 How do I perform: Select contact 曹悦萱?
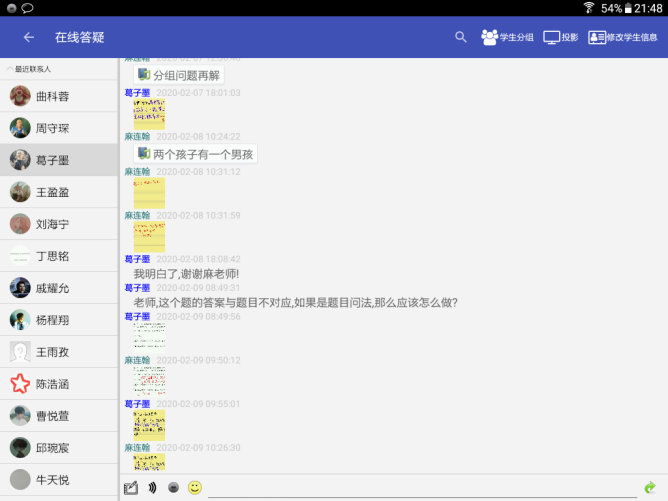(59, 416)
